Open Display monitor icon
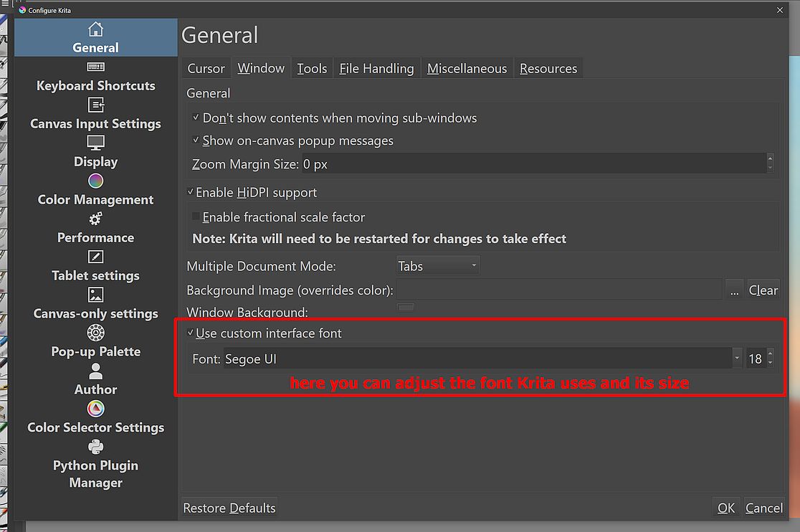The width and height of the screenshot is (800, 532). 95,143
